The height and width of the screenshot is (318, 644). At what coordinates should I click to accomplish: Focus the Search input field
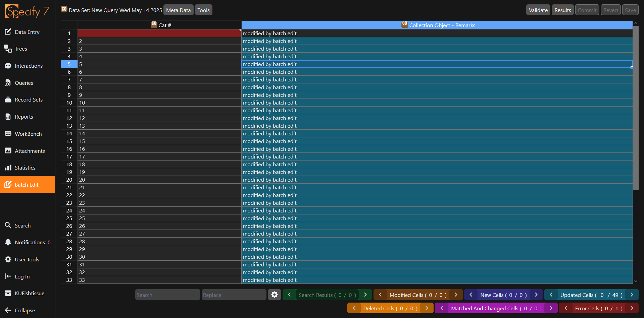(x=167, y=295)
